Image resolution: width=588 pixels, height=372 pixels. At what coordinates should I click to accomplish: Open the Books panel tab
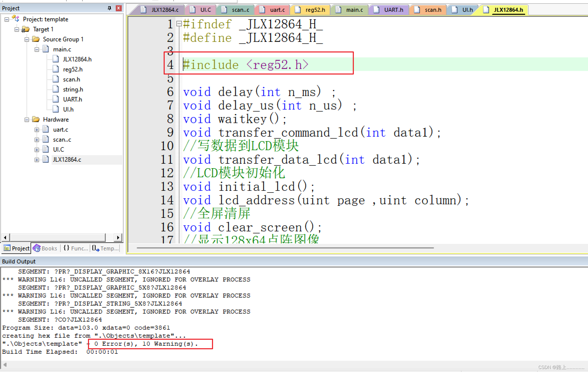coord(46,248)
